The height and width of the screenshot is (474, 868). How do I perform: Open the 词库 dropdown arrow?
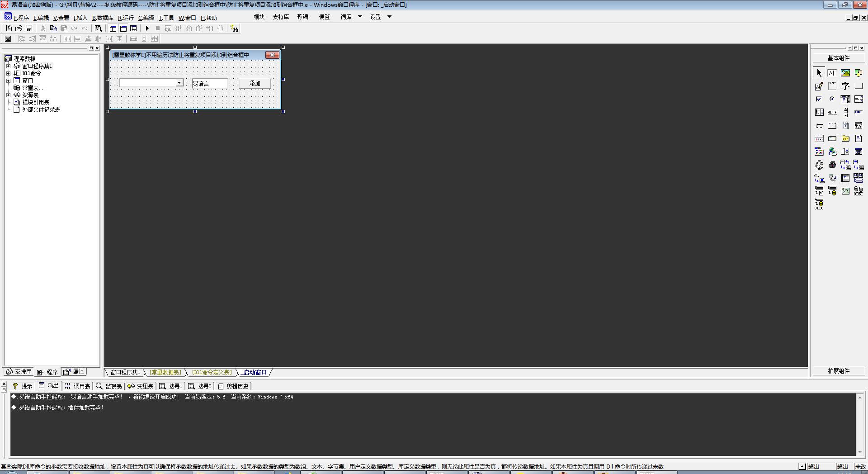click(x=360, y=17)
